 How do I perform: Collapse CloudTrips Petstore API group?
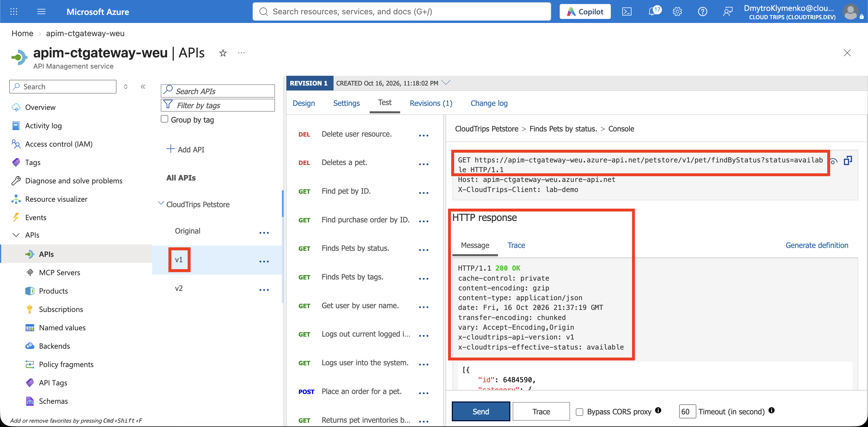(161, 203)
